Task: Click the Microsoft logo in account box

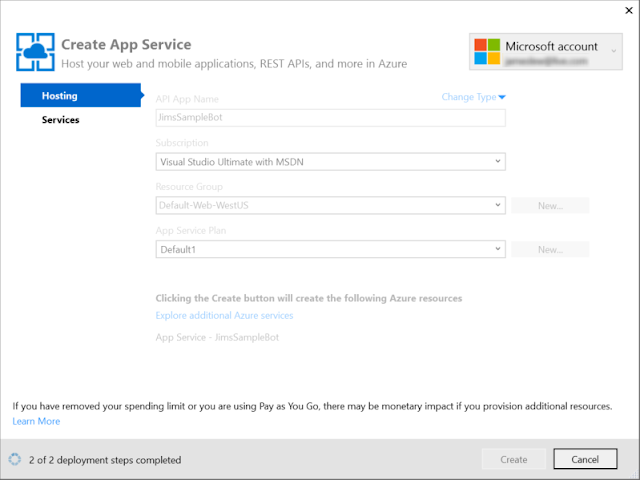Action: click(487, 51)
